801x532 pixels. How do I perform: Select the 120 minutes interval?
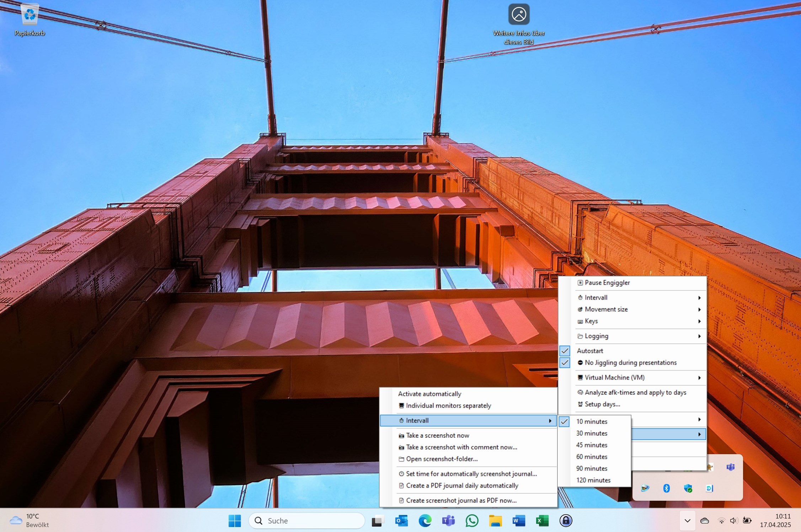pos(594,480)
